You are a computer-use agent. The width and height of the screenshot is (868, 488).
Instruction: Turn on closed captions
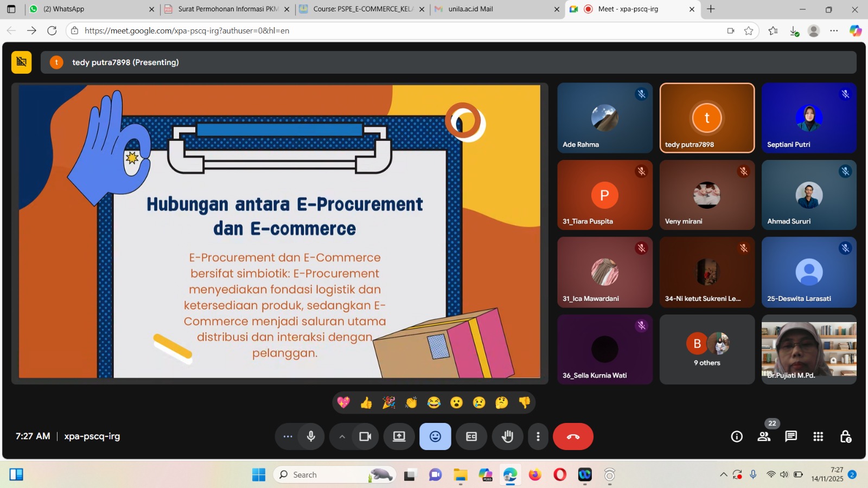point(471,436)
